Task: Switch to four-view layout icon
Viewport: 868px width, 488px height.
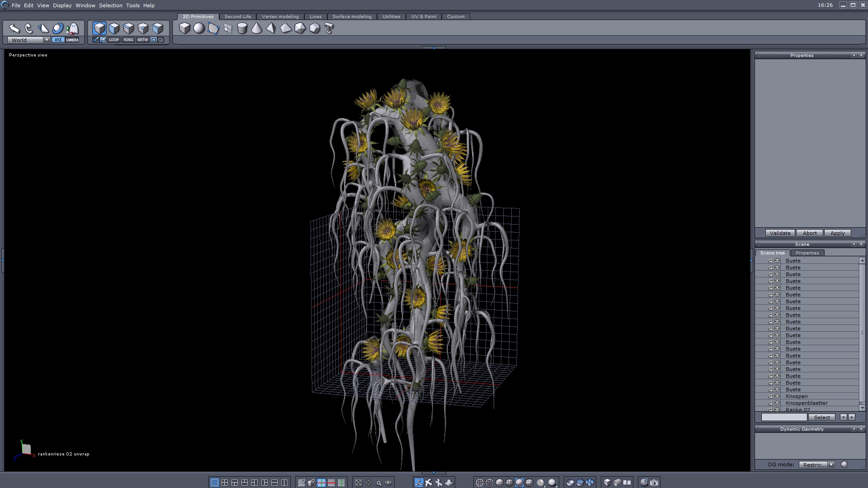Action: tap(225, 483)
